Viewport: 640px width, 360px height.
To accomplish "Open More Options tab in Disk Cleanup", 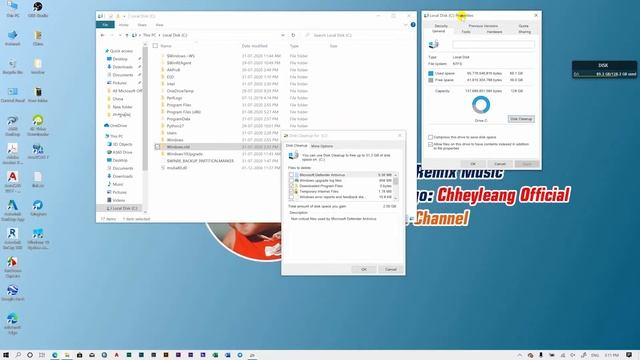I will [322, 146].
